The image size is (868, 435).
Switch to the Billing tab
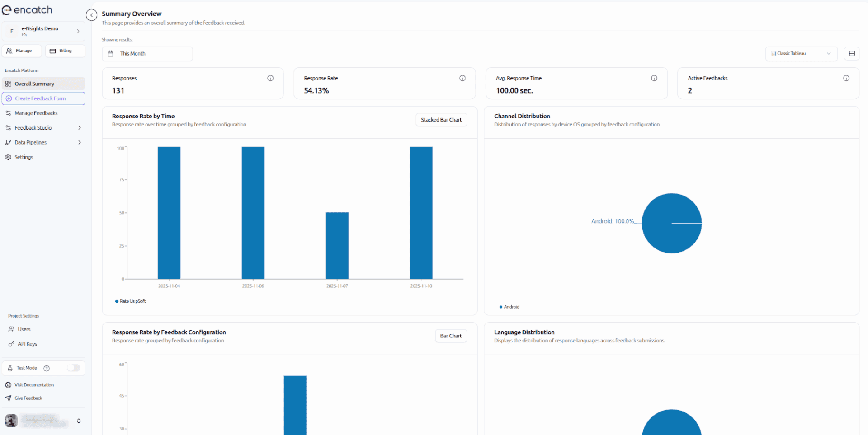pos(65,51)
